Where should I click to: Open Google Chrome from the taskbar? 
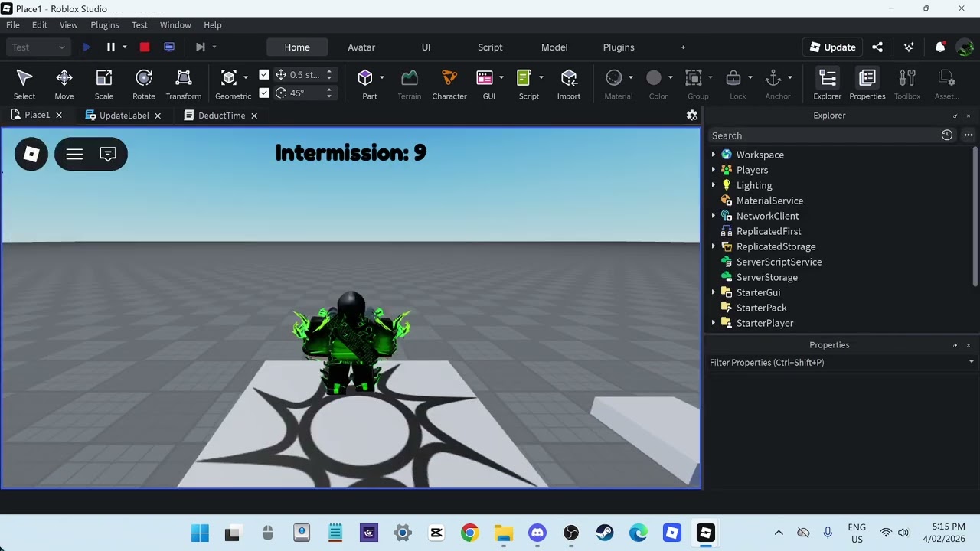(x=470, y=533)
